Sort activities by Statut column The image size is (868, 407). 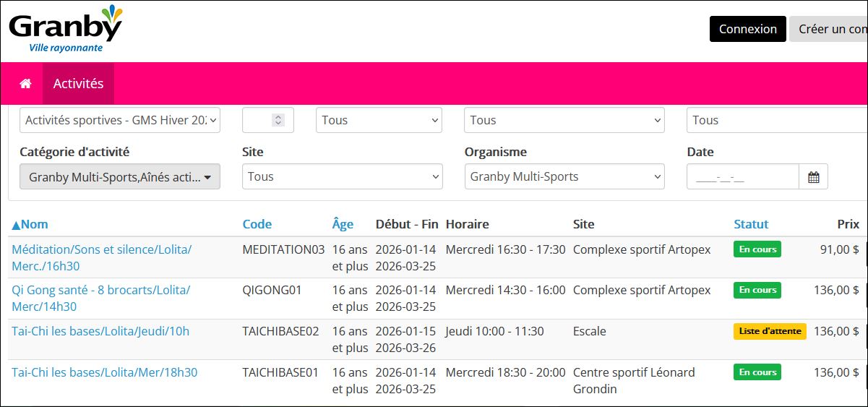point(751,224)
